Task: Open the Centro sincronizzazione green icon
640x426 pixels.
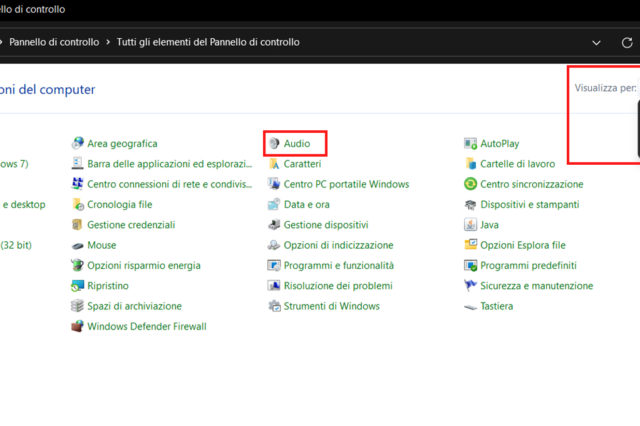Action: [x=470, y=184]
